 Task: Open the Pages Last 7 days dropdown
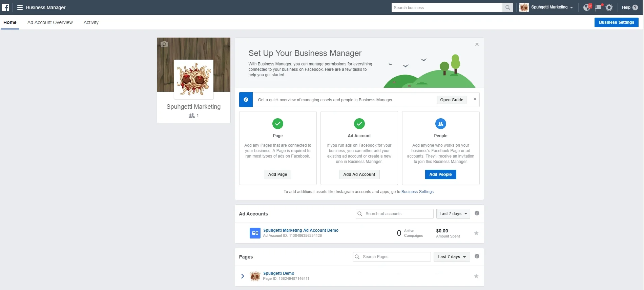point(452,257)
